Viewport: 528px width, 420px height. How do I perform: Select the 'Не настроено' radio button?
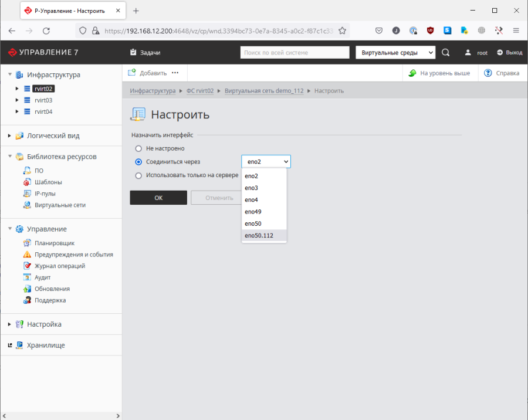click(138, 149)
